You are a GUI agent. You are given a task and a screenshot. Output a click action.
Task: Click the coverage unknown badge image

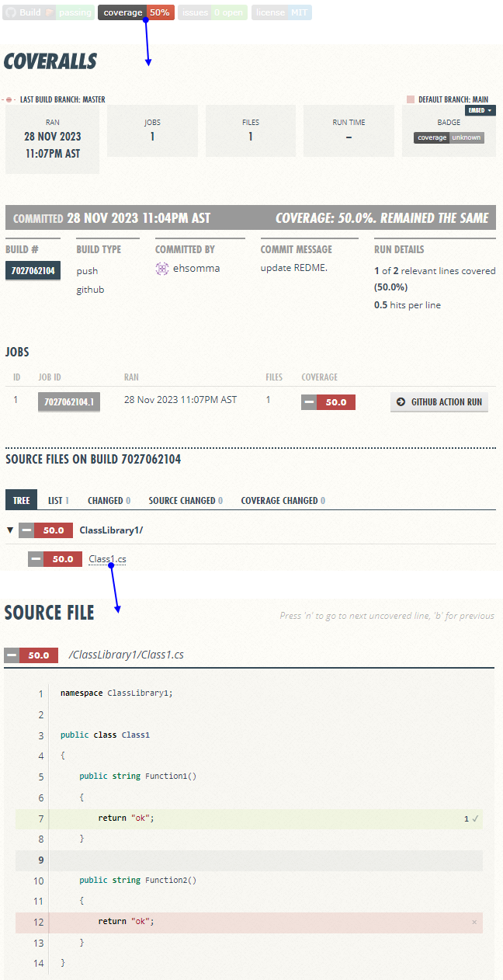449,137
